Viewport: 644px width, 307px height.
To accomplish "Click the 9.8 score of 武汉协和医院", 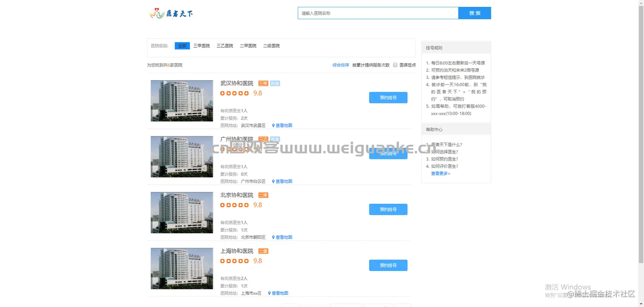I will pos(258,93).
